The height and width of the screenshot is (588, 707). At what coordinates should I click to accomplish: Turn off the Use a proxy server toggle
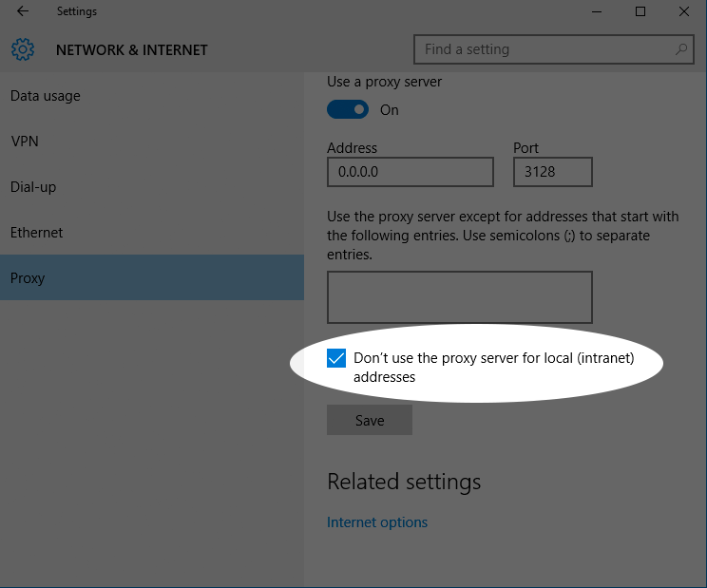[x=348, y=109]
